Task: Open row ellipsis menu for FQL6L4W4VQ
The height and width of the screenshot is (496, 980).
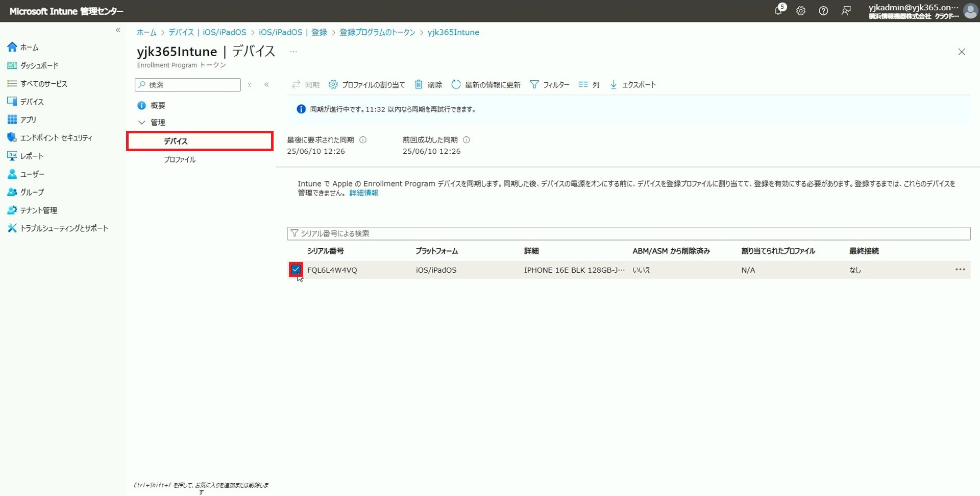Action: point(960,270)
